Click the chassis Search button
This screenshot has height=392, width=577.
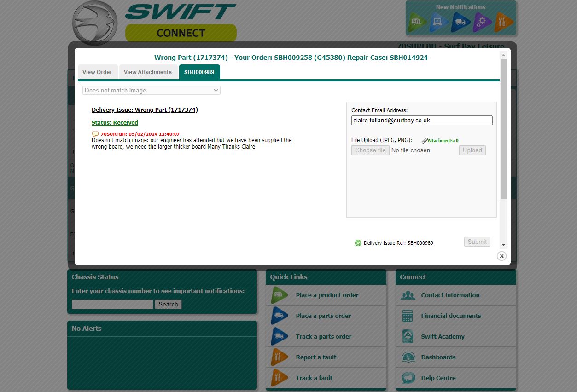(x=168, y=304)
